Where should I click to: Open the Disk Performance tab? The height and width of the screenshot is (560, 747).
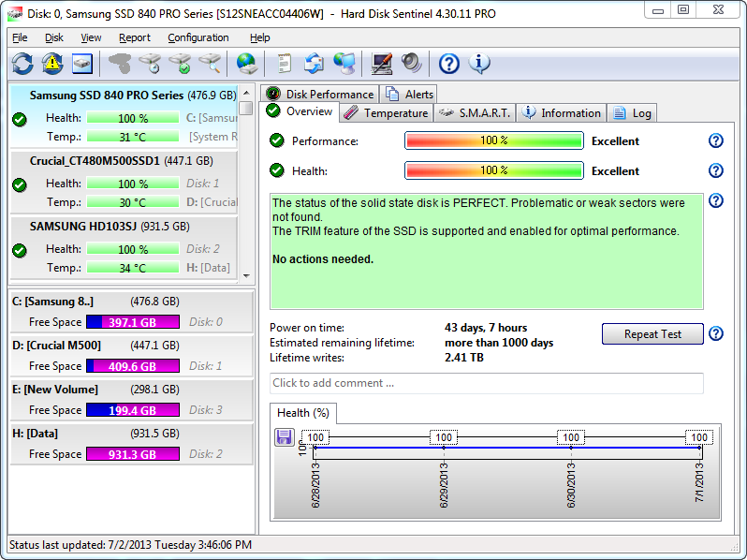(x=320, y=94)
